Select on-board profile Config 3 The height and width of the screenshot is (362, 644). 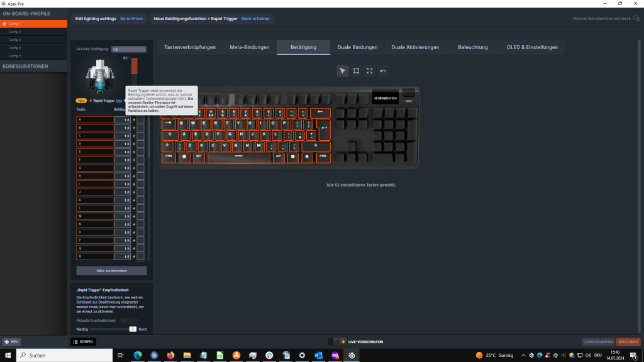coord(34,40)
